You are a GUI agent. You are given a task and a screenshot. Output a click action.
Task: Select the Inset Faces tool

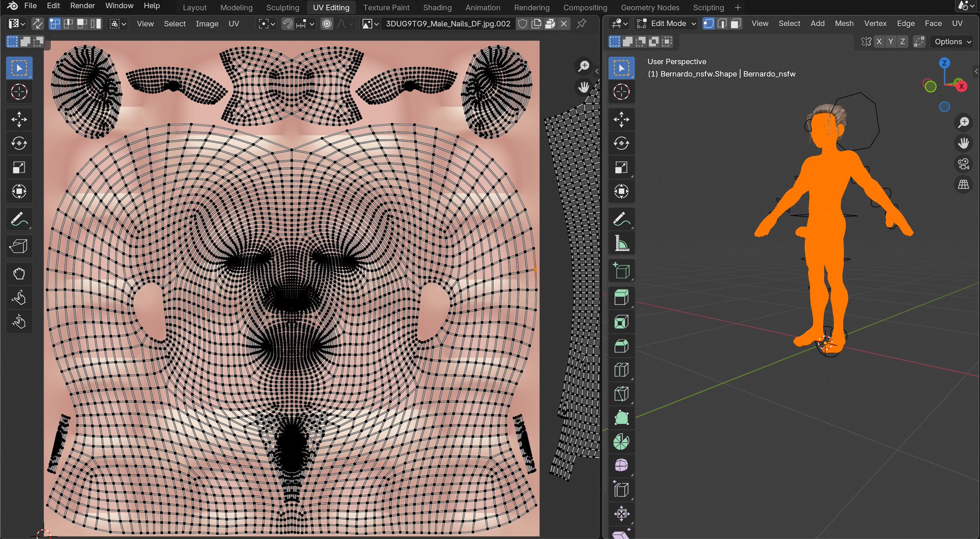tap(621, 322)
